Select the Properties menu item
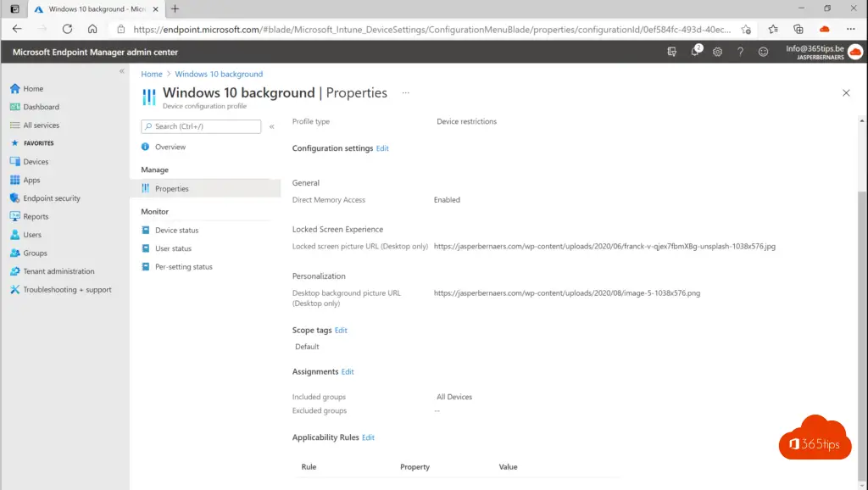Image resolution: width=868 pixels, height=490 pixels. pyautogui.click(x=205, y=188)
